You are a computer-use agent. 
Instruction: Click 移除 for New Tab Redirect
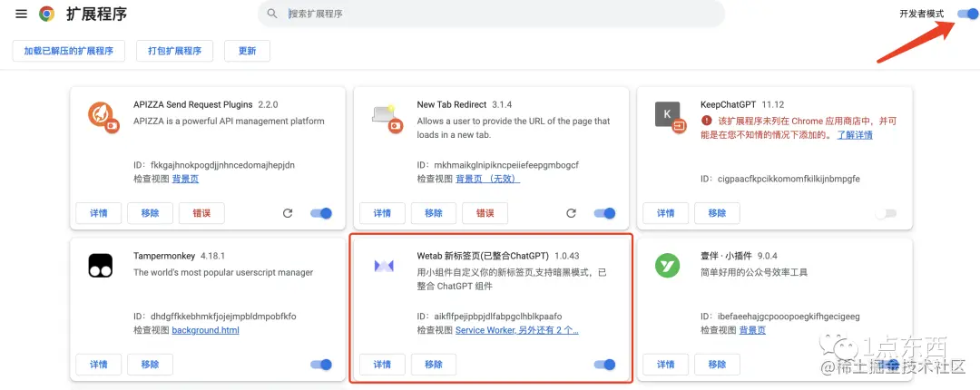(434, 213)
